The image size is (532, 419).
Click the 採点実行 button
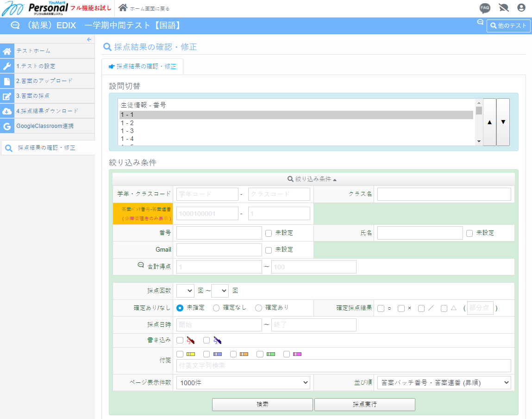364,404
